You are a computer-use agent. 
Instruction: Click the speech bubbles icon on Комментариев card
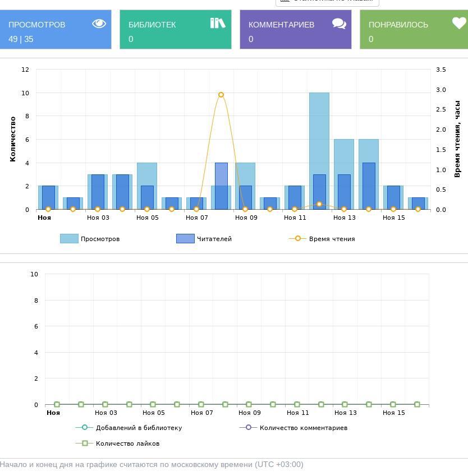coord(339,24)
